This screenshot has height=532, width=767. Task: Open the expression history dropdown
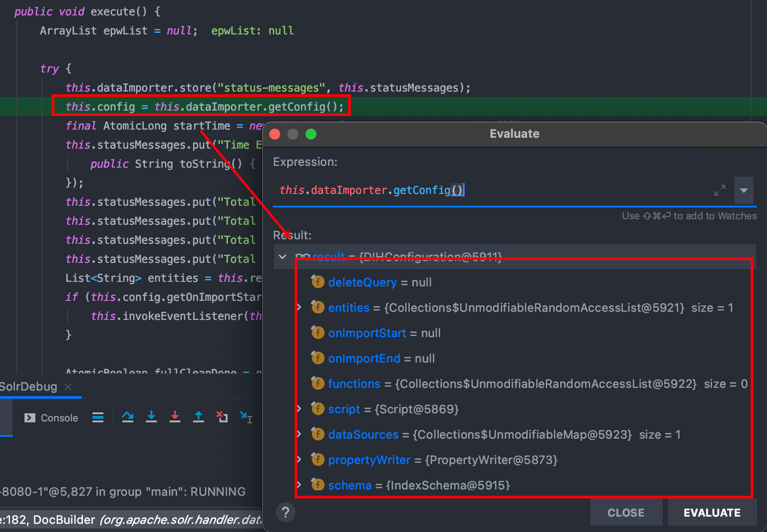(744, 190)
